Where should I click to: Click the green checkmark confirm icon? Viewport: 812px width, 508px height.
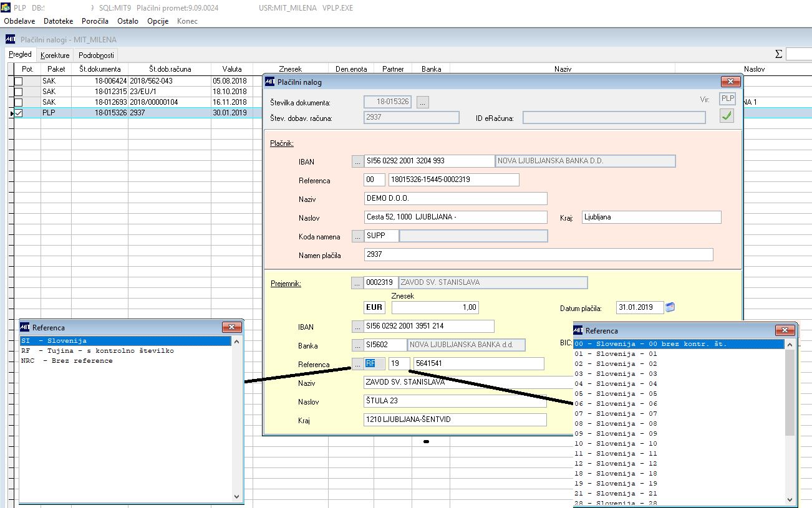(x=727, y=116)
